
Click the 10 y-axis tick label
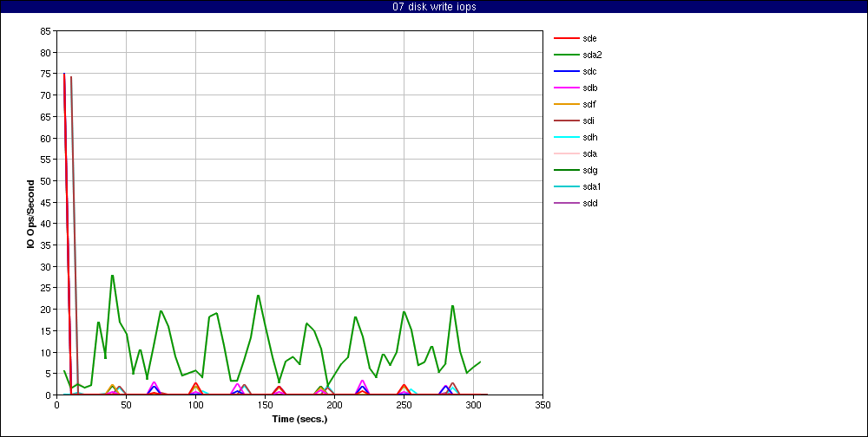tap(46, 352)
